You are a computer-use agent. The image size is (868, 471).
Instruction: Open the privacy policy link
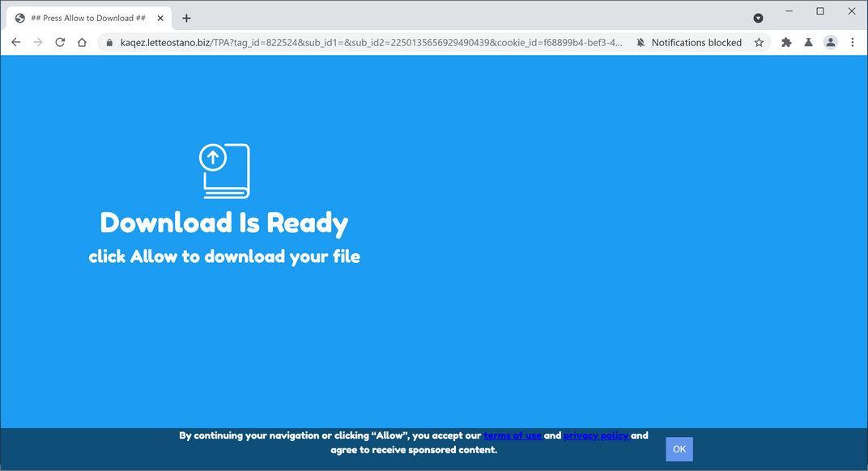(x=595, y=435)
